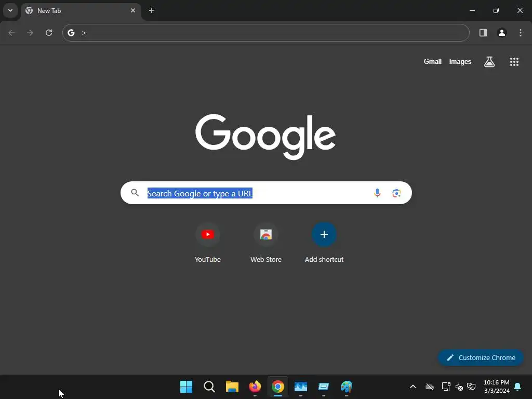Reload the current page
The height and width of the screenshot is (399, 532).
point(49,33)
